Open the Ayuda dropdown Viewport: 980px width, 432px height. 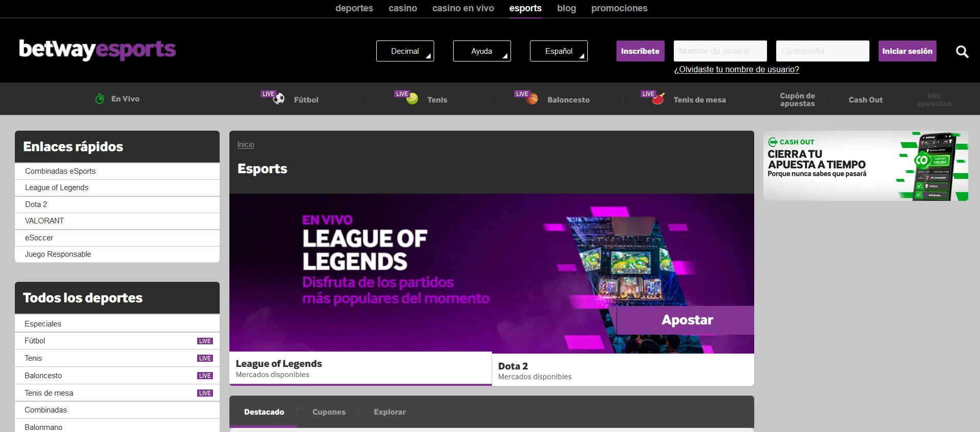click(x=482, y=51)
